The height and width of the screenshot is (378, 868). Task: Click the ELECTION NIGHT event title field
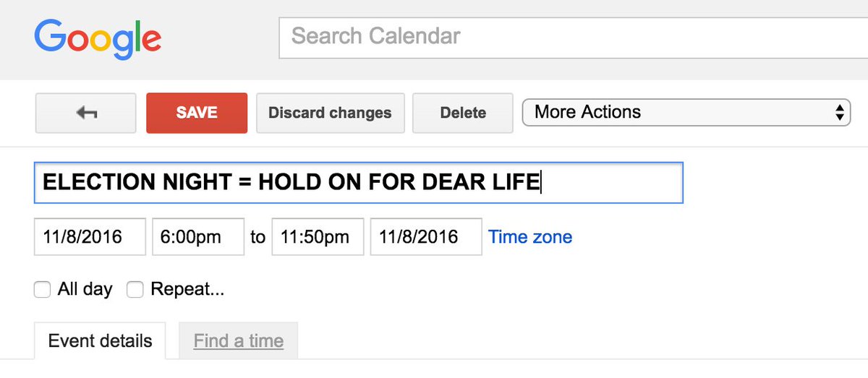(359, 182)
